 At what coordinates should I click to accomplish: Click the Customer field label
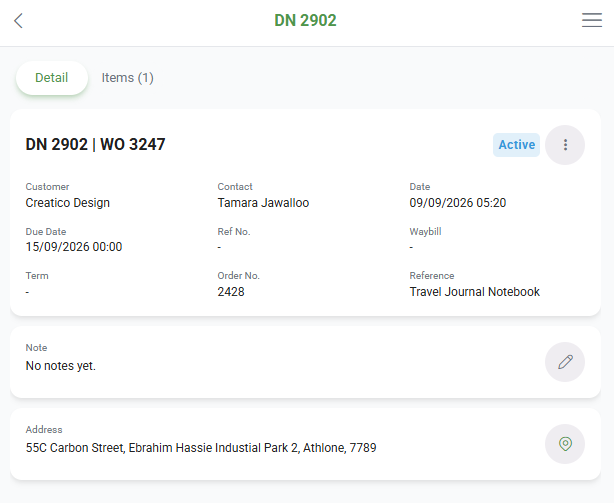(x=47, y=187)
